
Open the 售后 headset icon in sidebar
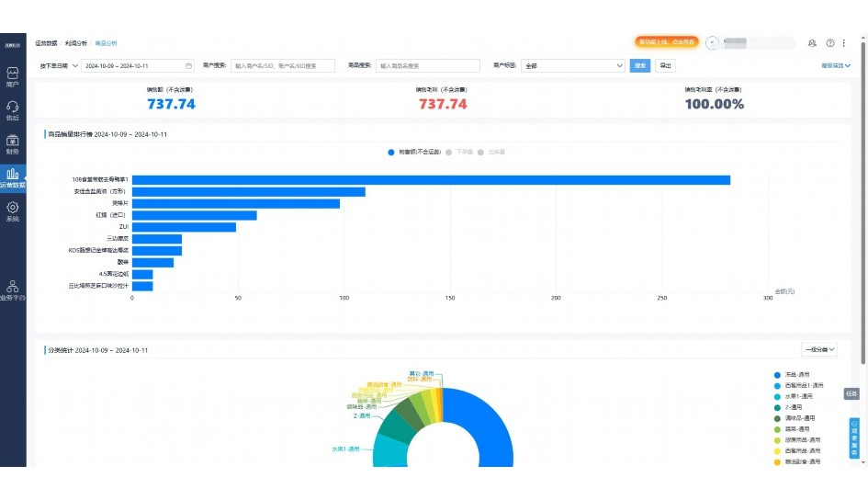point(13,108)
